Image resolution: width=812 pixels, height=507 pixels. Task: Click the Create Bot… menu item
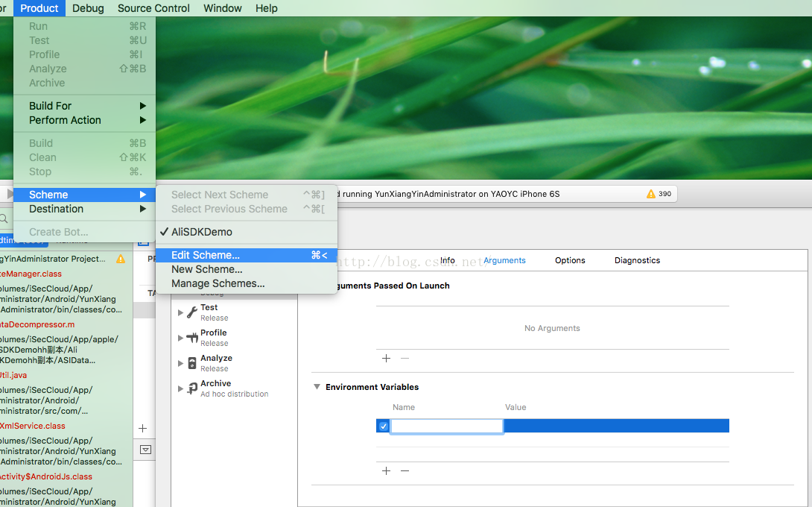point(84,232)
